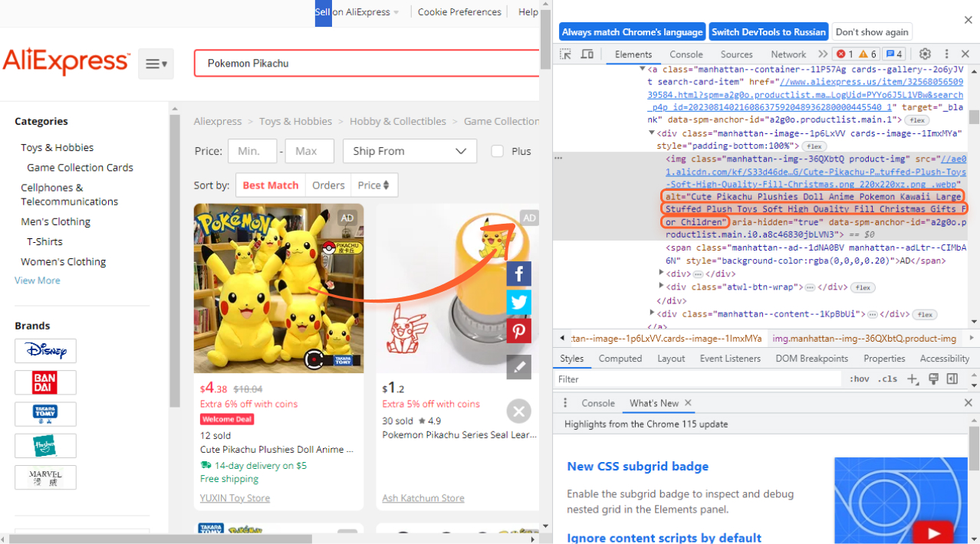980x544 pixels.
Task: Click View More under Categories
Action: point(38,280)
